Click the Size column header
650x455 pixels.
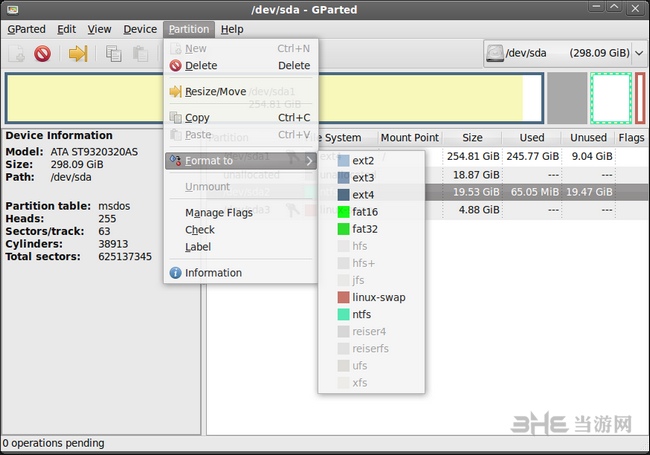472,138
